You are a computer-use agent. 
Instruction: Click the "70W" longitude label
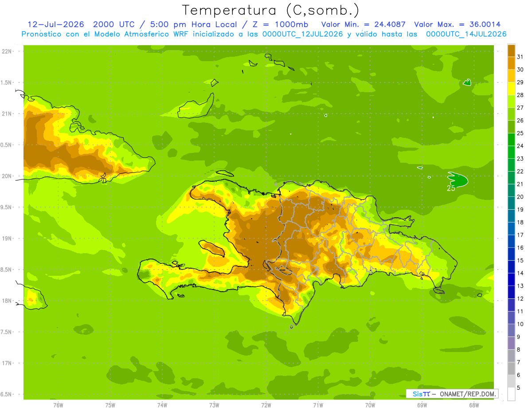pyautogui.click(x=370, y=405)
